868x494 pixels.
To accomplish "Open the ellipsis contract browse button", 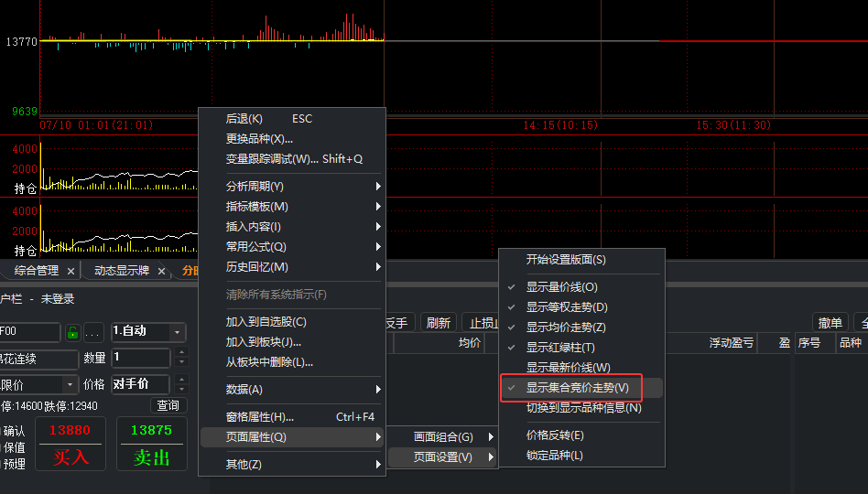I will tap(92, 332).
